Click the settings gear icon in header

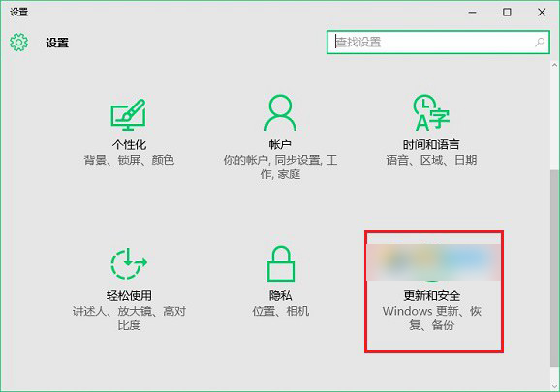(x=19, y=43)
